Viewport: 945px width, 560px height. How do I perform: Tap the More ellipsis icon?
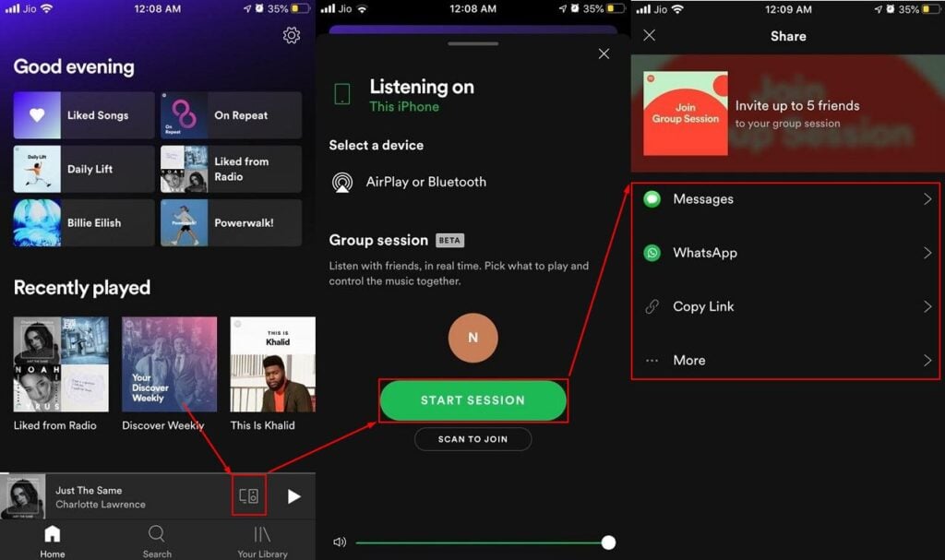(x=652, y=361)
